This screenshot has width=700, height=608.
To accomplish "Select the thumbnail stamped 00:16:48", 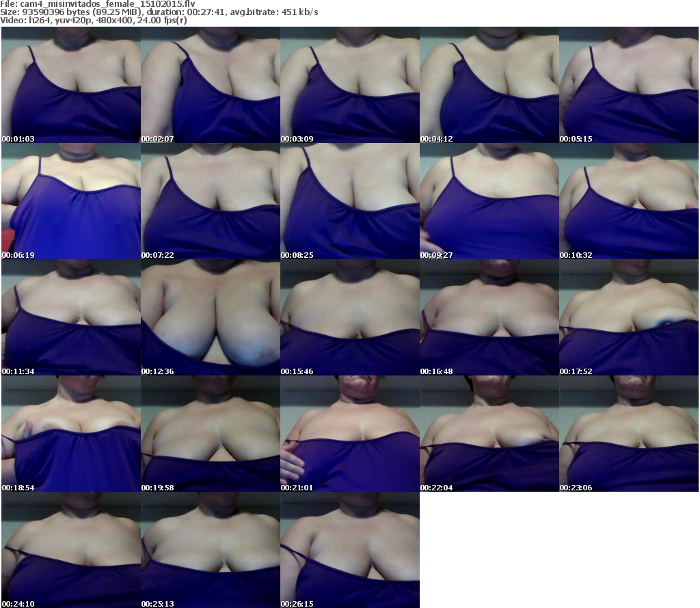I will pos(489,317).
